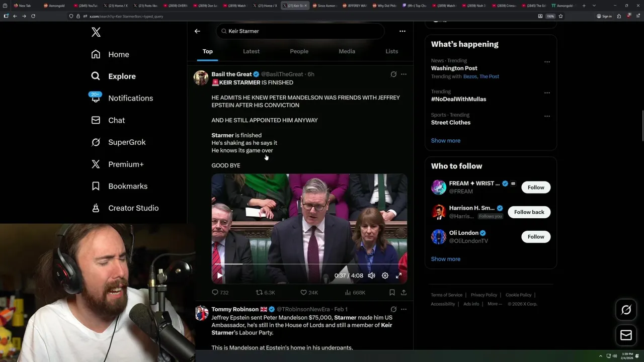
Task: Open Street Clothes trend
Action: [x=450, y=123]
